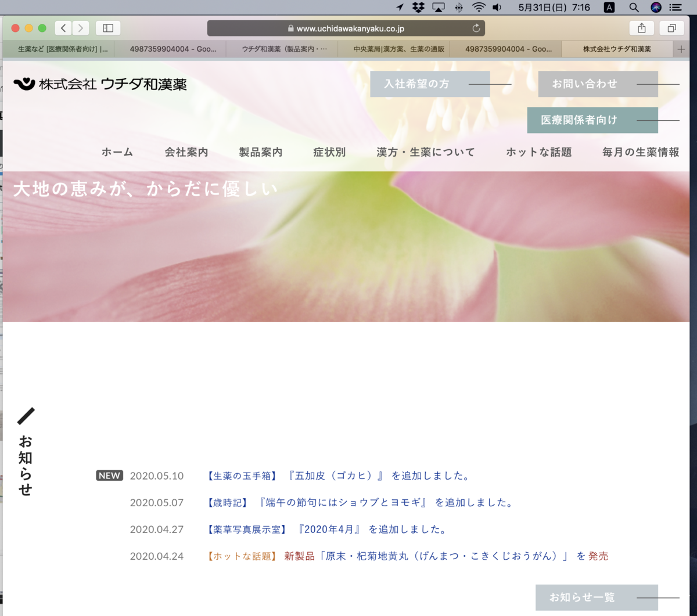Click the Uchida Wakanyaku company logo
The image size is (697, 616).
pyautogui.click(x=99, y=84)
